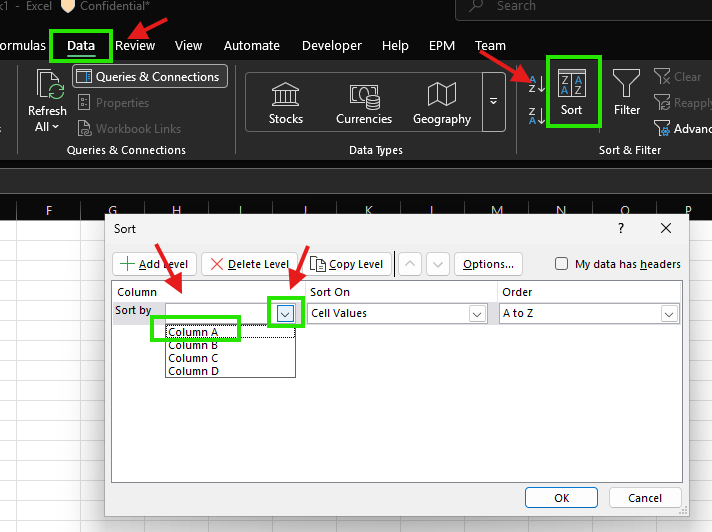Screen dimensions: 712x532
Task: Convert to Stocks data type
Action: point(286,103)
